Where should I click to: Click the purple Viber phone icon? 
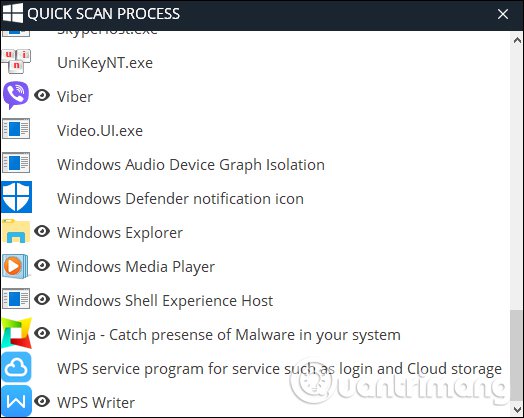(x=16, y=95)
